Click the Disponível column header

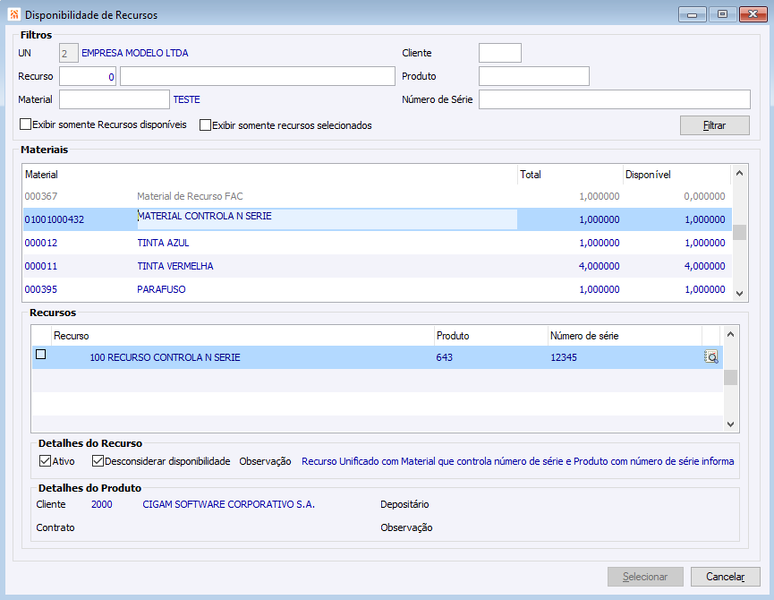tap(677, 174)
